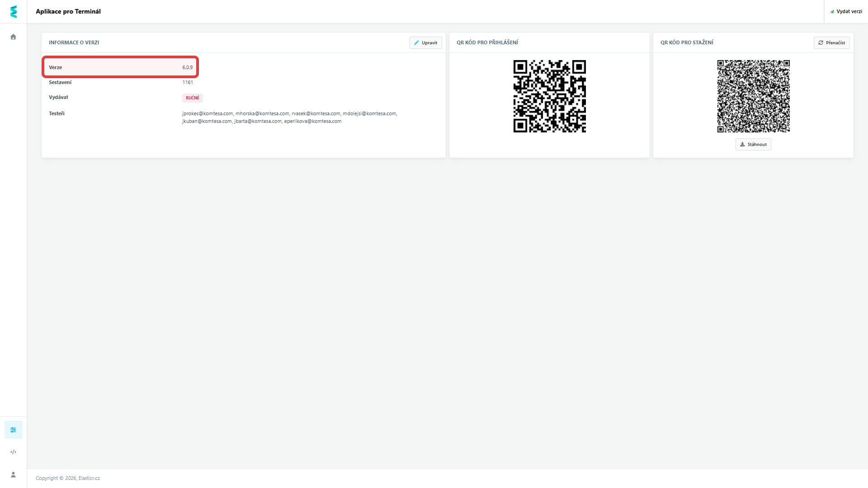Open the user profile sidebar icon
This screenshot has width=868, height=488.
tap(13, 474)
